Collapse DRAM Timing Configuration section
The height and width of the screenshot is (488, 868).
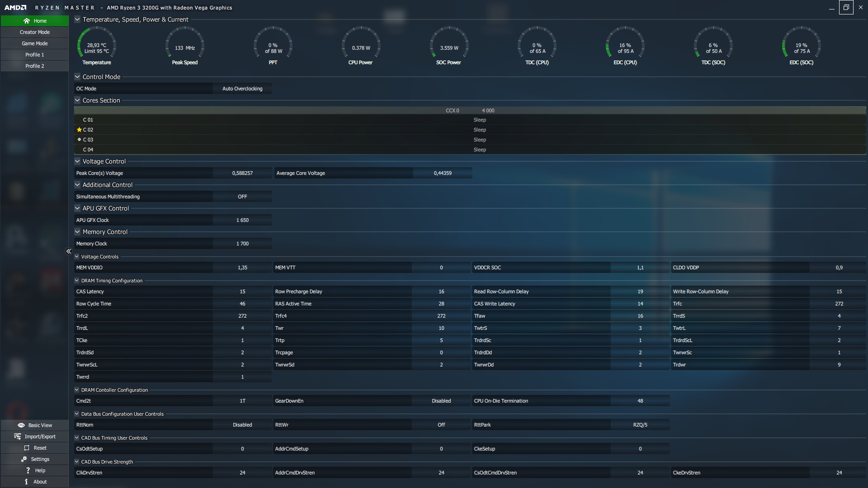pos(77,281)
